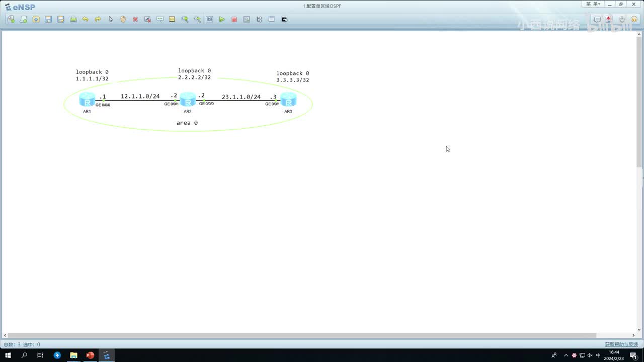Click the Print topology icon

point(73,19)
